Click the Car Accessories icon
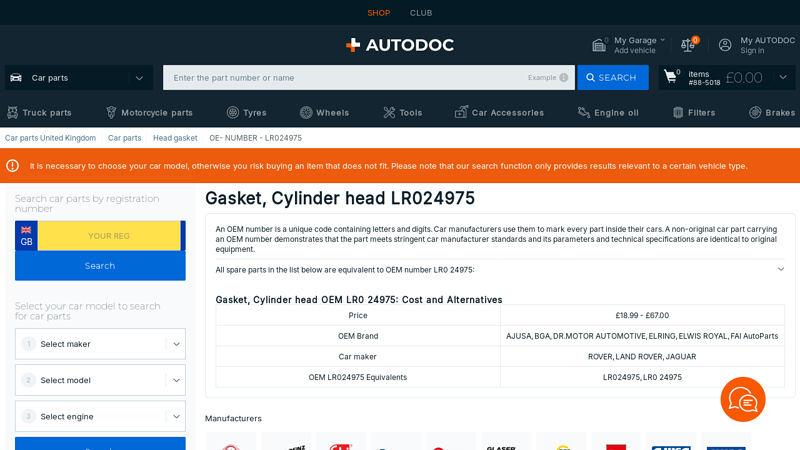Screen dimensions: 800x450 [x=461, y=112]
